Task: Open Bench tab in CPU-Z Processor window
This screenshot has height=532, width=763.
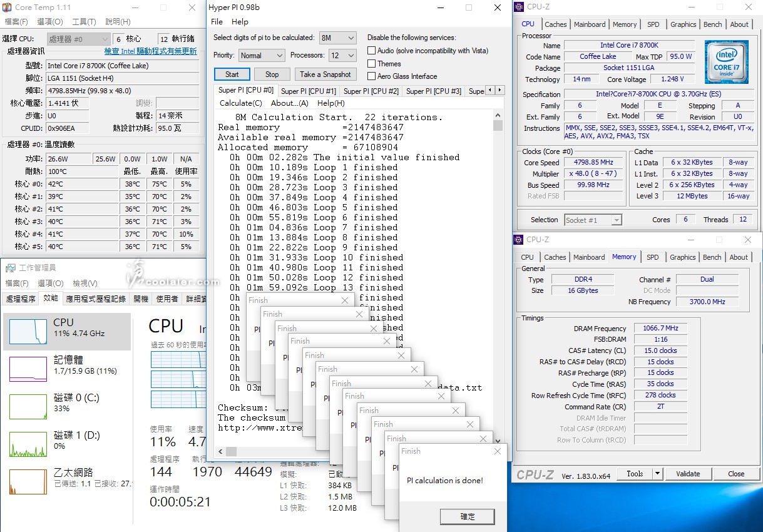Action: (712, 24)
